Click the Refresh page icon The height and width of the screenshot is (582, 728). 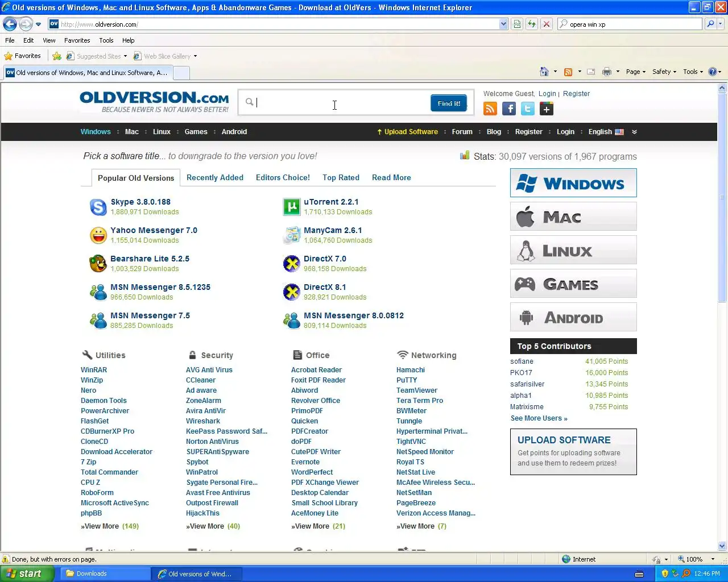click(532, 24)
